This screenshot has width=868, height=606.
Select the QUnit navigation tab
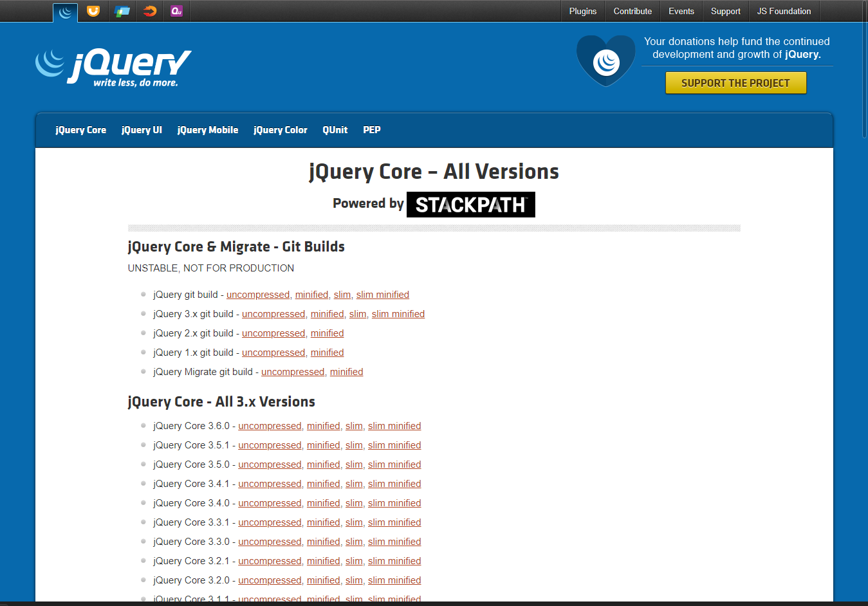[x=335, y=130]
